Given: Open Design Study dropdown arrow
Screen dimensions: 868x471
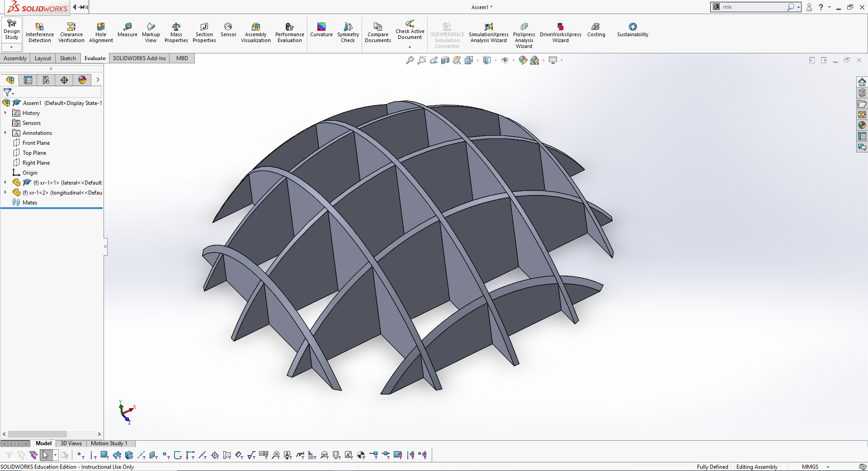Looking at the screenshot, I should [12, 47].
